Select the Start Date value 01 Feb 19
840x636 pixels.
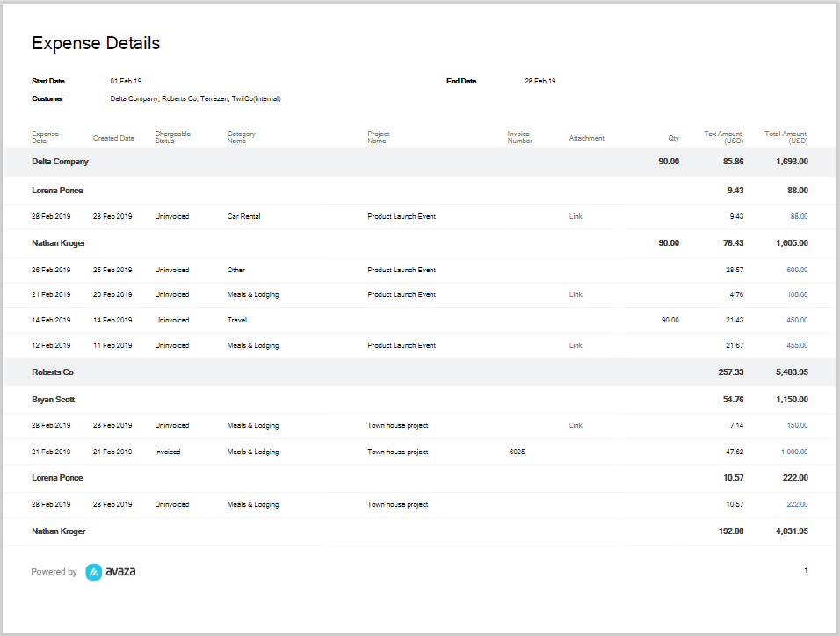[126, 81]
